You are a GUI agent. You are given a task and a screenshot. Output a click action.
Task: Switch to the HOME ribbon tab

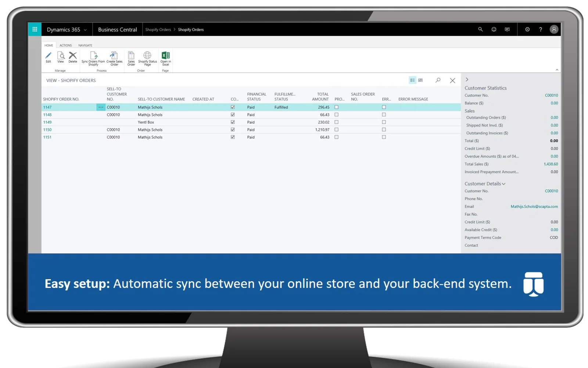pos(49,45)
